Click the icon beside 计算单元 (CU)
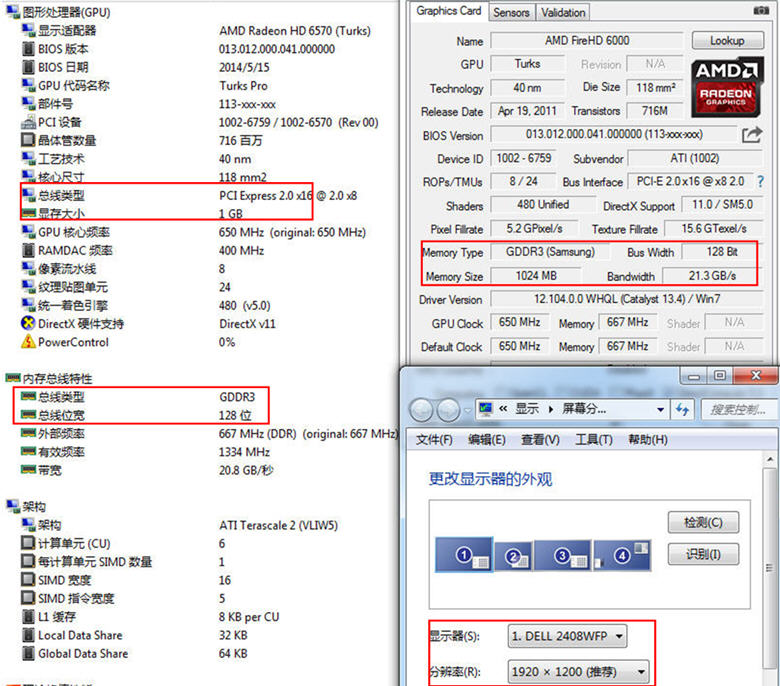 28,543
